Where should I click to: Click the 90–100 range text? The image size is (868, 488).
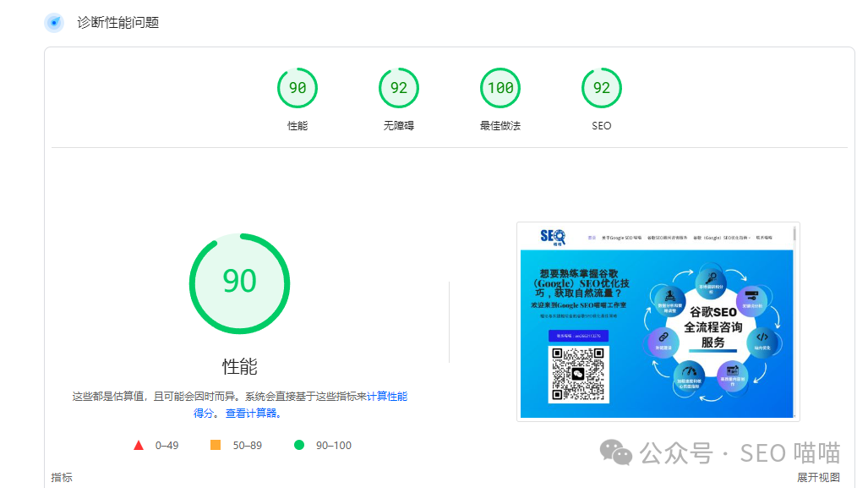point(333,446)
